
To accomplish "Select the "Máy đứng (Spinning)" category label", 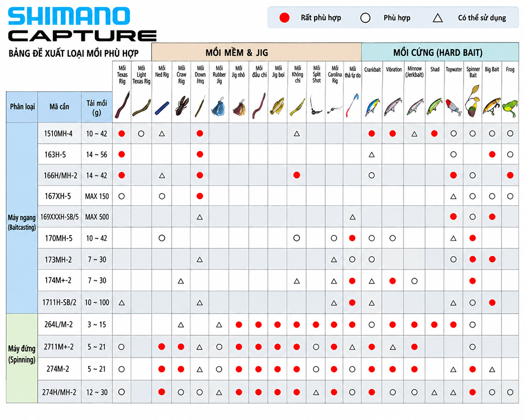I will (x=22, y=354).
